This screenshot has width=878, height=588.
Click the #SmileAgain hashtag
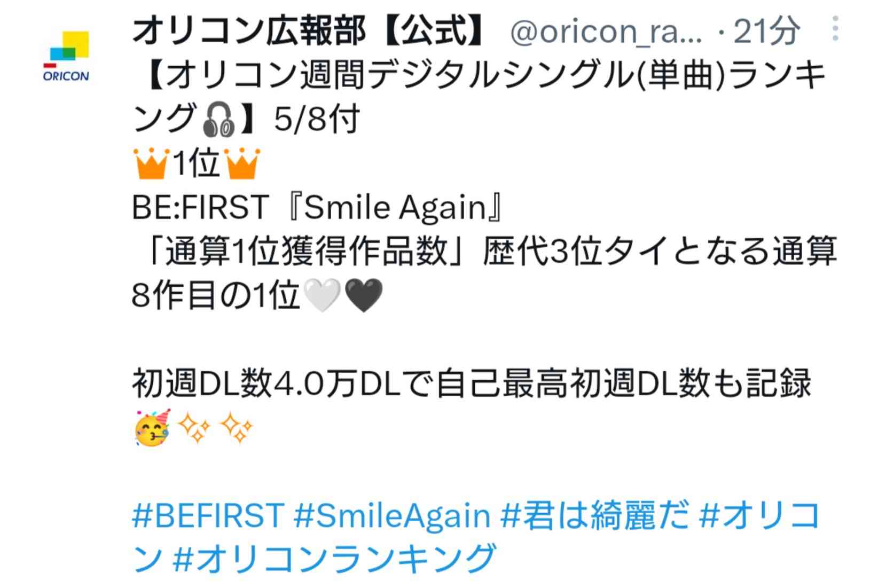[391, 516]
